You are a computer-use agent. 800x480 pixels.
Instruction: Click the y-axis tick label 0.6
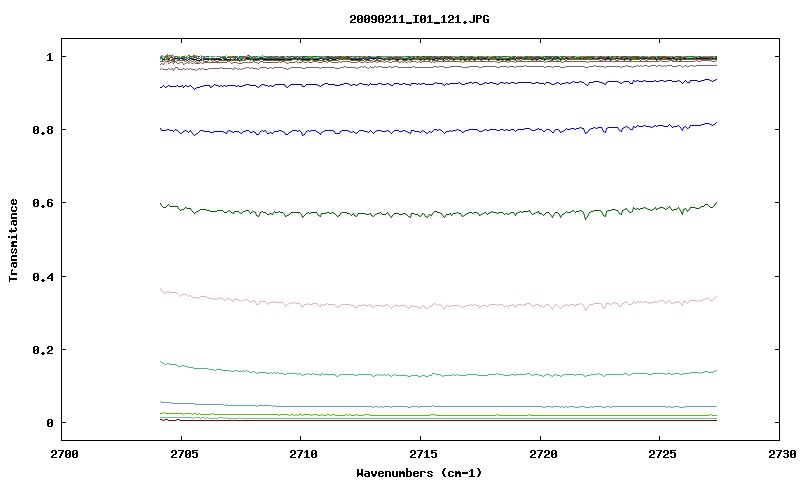pos(43,203)
